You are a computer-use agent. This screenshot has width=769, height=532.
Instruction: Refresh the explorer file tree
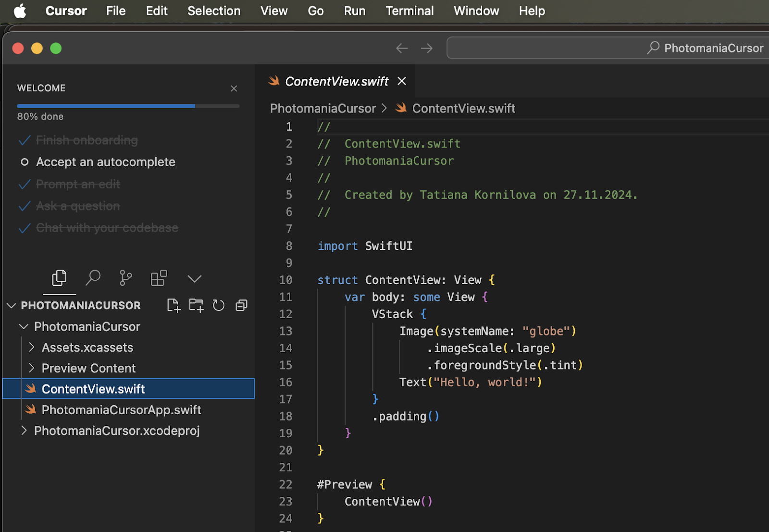coord(219,305)
